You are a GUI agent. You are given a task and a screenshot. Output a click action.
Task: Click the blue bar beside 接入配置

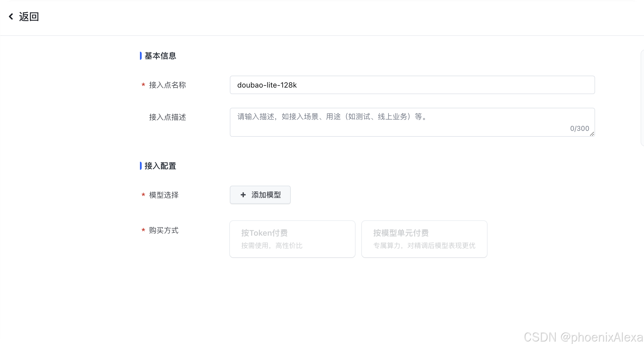(x=141, y=166)
